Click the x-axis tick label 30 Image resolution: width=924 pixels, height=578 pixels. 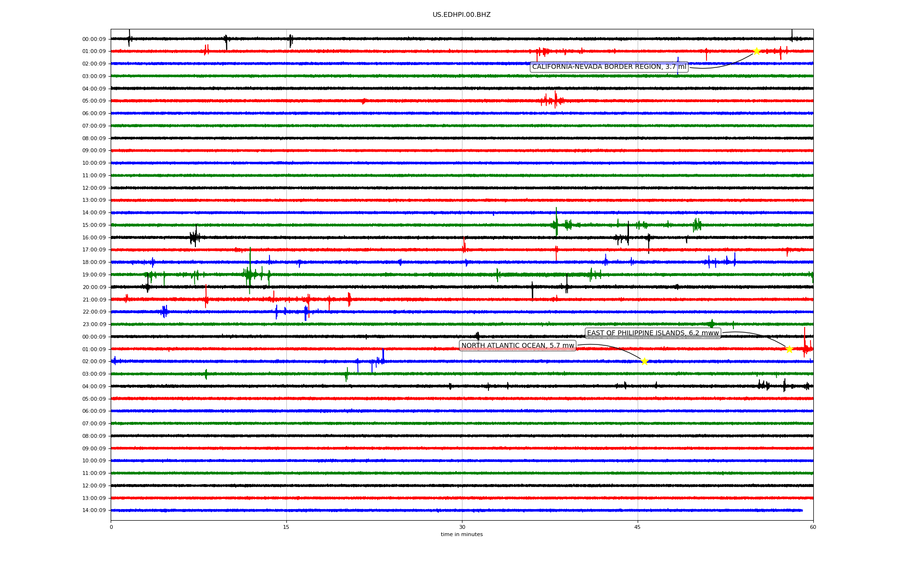point(462,527)
